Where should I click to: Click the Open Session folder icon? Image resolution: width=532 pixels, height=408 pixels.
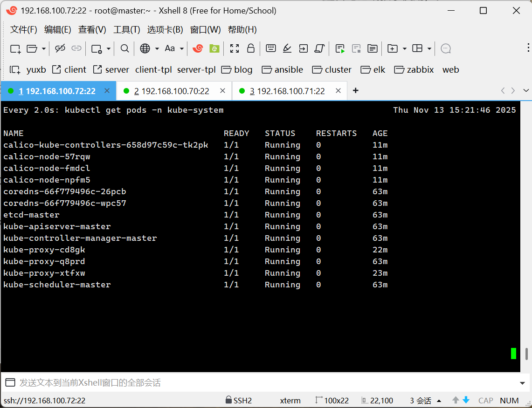(32, 49)
